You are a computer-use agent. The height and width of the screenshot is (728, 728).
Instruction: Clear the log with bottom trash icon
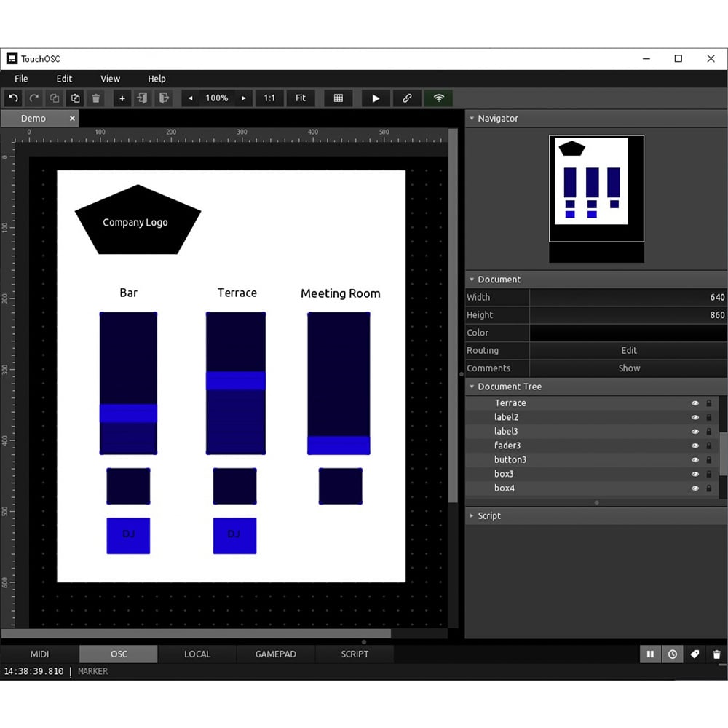click(x=716, y=654)
